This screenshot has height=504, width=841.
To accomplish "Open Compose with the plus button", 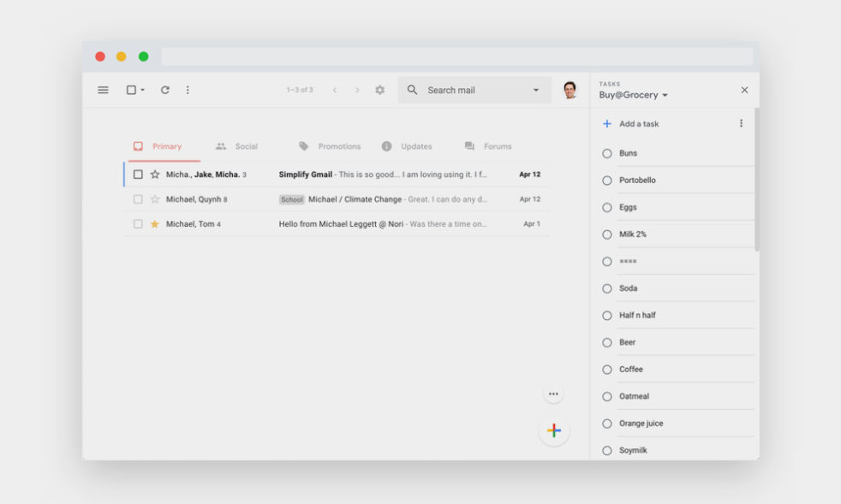I will (x=553, y=430).
